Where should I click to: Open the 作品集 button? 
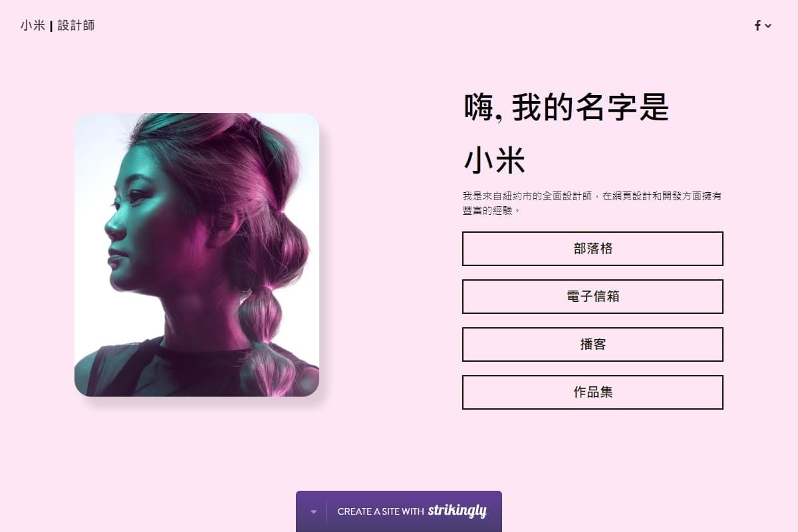(x=593, y=392)
